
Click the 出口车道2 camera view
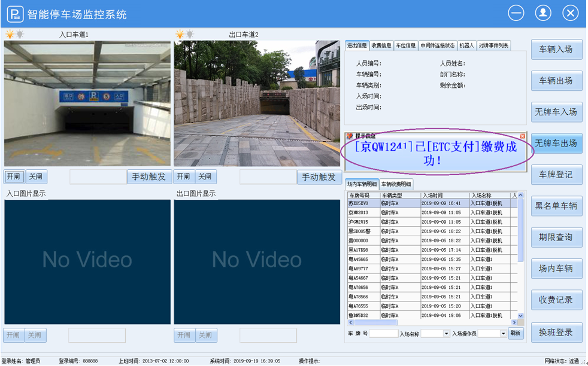coord(257,103)
